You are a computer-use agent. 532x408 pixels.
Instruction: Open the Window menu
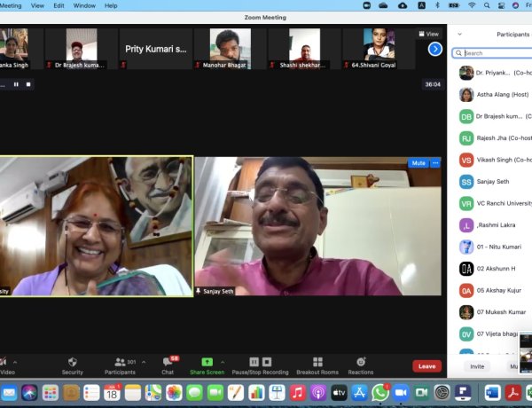tap(84, 6)
